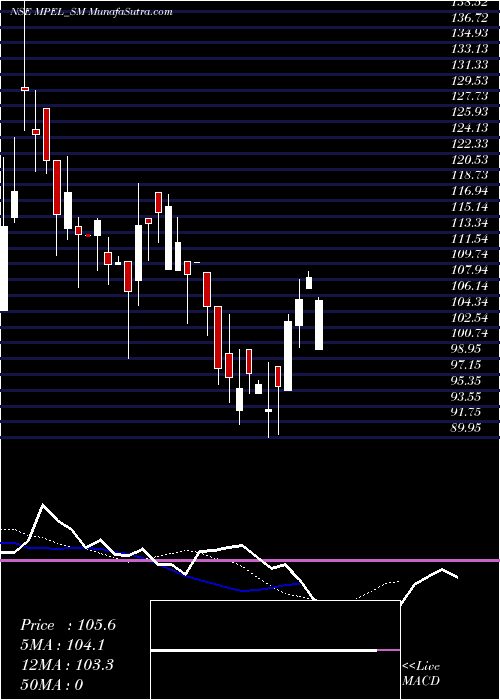500x700 pixels.
Task: Click the 95.35 price axis label
Action: [466, 380]
